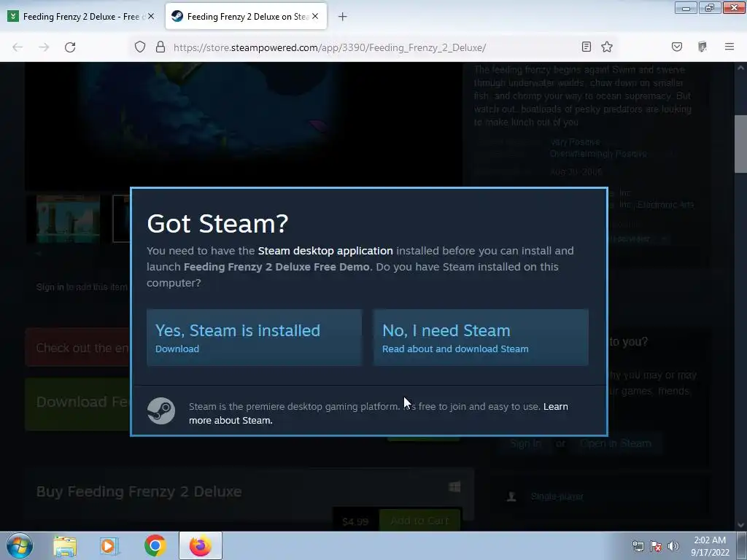The width and height of the screenshot is (747, 560).
Task: Click the taskbar clock showing 2:02 AM
Action: click(x=710, y=546)
